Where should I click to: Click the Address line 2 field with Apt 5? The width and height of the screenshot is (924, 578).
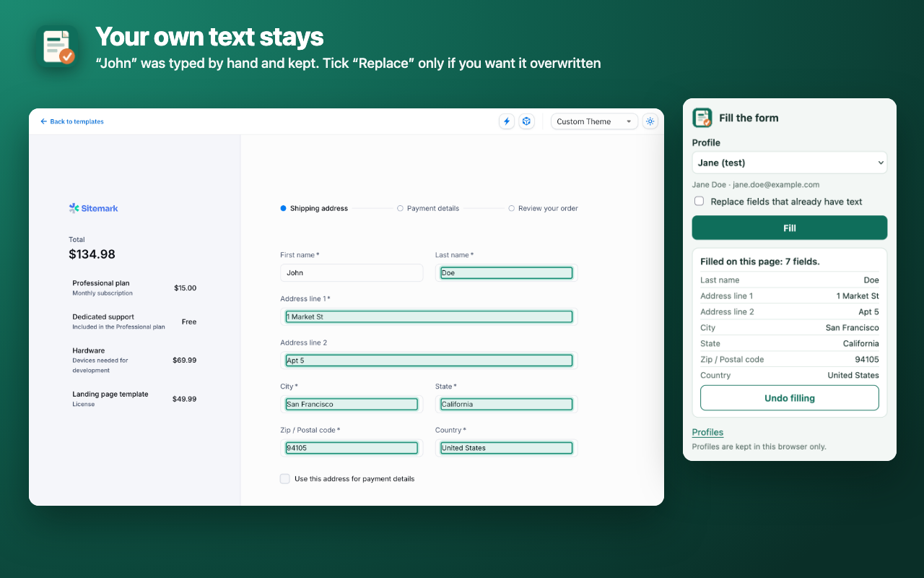pos(429,360)
